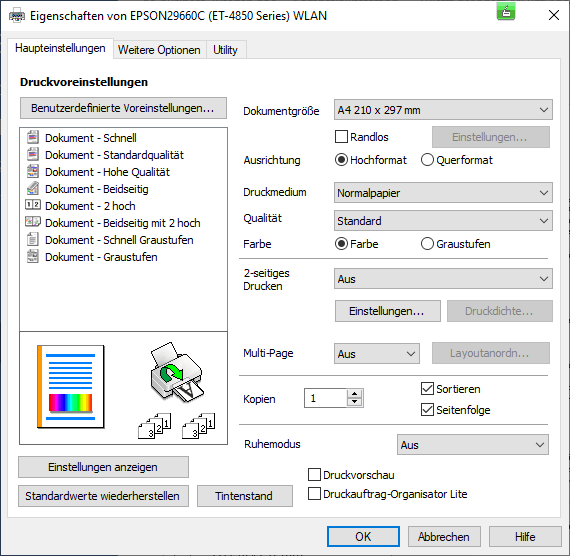The image size is (570, 556).
Task: Open the Qualität dropdown
Action: click(x=443, y=220)
